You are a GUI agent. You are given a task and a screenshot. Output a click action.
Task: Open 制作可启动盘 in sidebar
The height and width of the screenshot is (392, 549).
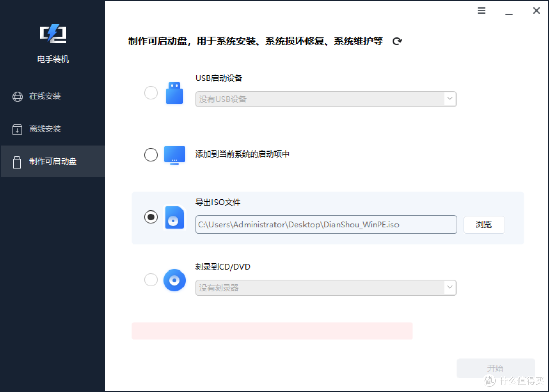52,162
